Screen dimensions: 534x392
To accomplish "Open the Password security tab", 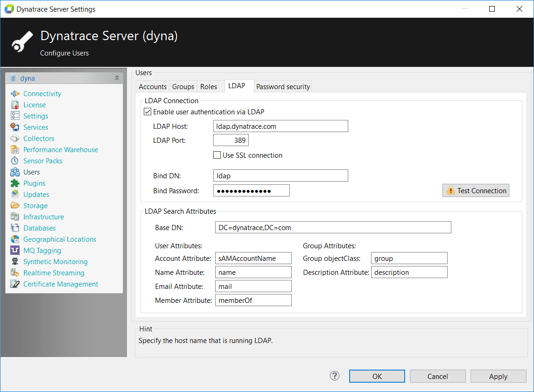I will coord(283,86).
